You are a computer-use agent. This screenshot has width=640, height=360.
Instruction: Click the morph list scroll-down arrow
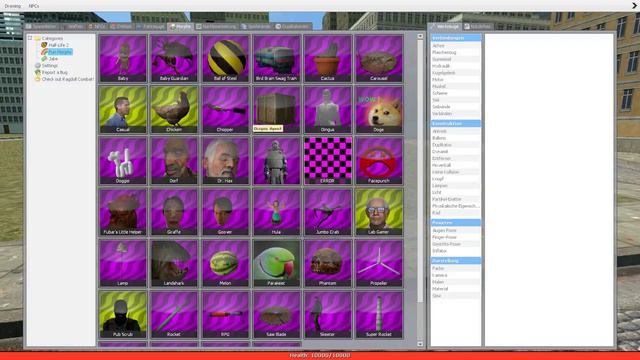(x=420, y=344)
